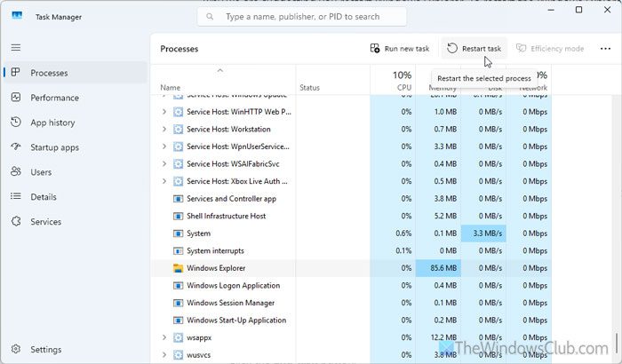Open Settings via the gear icon

[x=16, y=350]
